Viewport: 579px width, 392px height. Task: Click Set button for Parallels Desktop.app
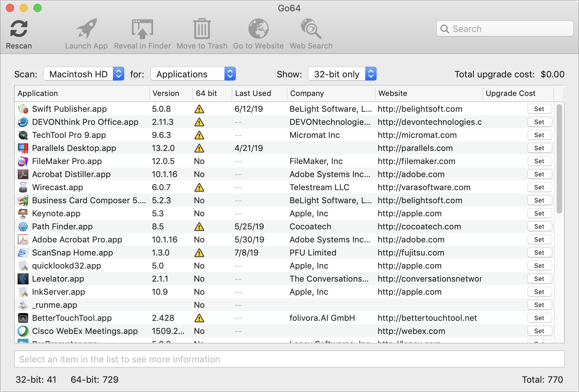click(x=539, y=148)
